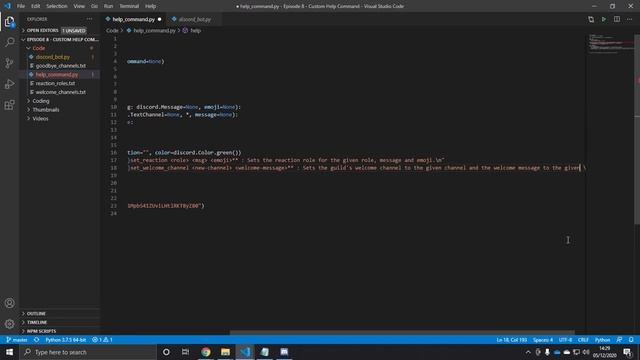Click Ln 18 Col cursor position indicator
This screenshot has width=640, height=360.
511,340
